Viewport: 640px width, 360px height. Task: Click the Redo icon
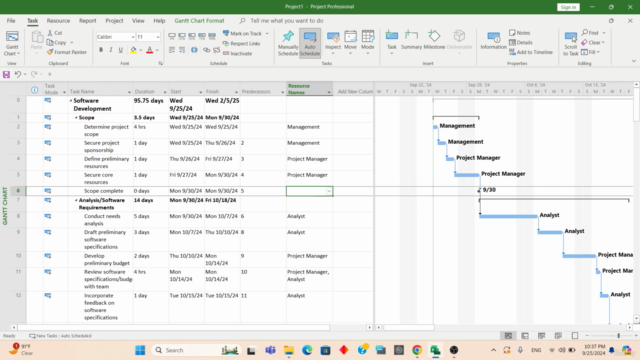click(x=34, y=74)
